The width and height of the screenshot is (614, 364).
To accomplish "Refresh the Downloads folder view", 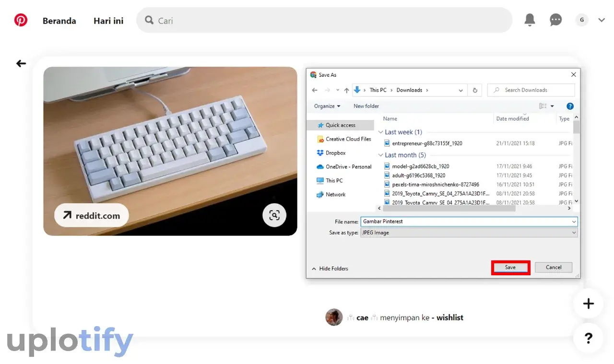I will [475, 90].
